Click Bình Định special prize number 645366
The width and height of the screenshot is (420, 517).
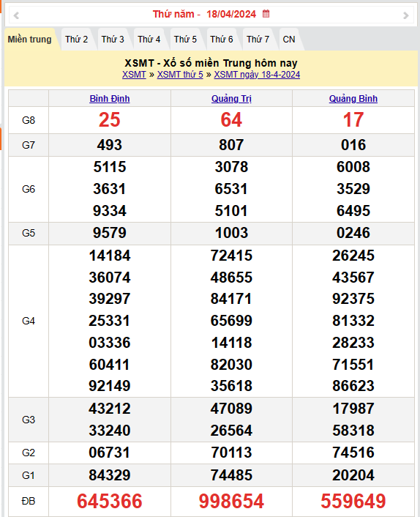[110, 501]
